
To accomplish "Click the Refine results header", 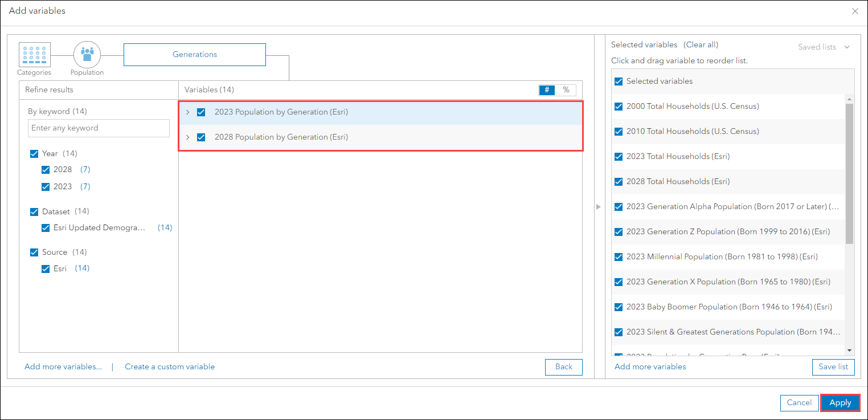I will (x=50, y=90).
